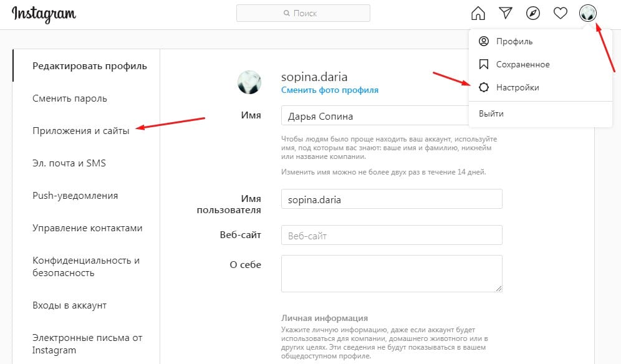Select Сохраненное in the dropdown menu
Image resolution: width=621 pixels, height=364 pixels.
(x=522, y=64)
